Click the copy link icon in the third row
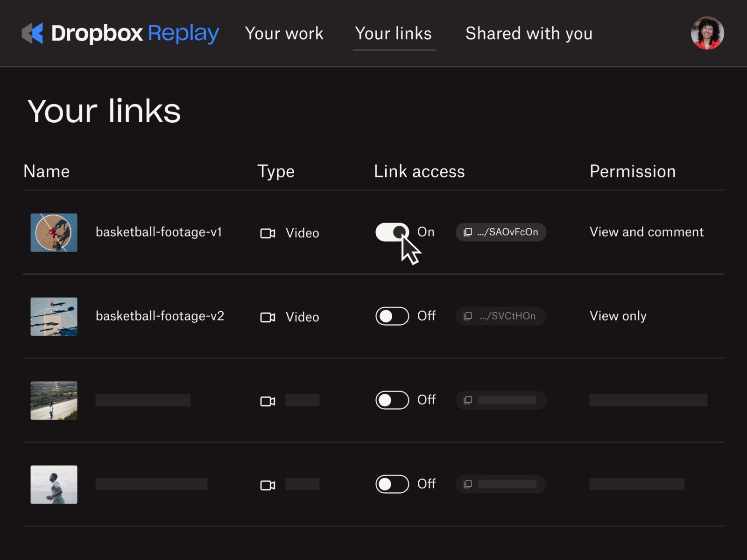Viewport: 747px width, 560px height. point(467,400)
